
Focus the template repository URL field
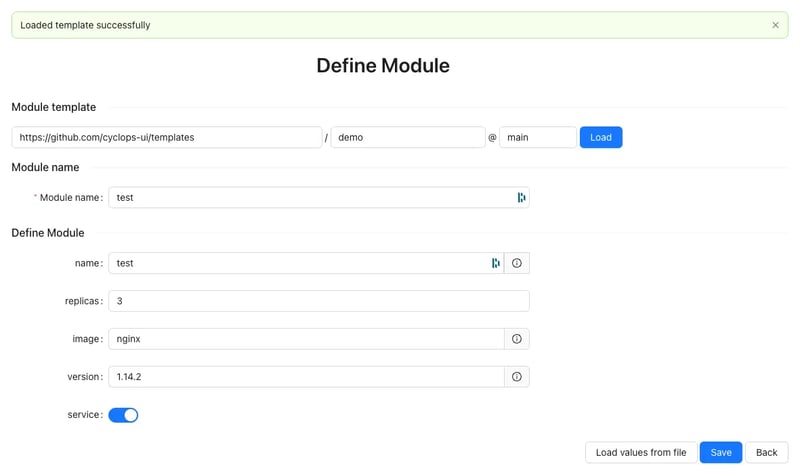pyautogui.click(x=166, y=137)
